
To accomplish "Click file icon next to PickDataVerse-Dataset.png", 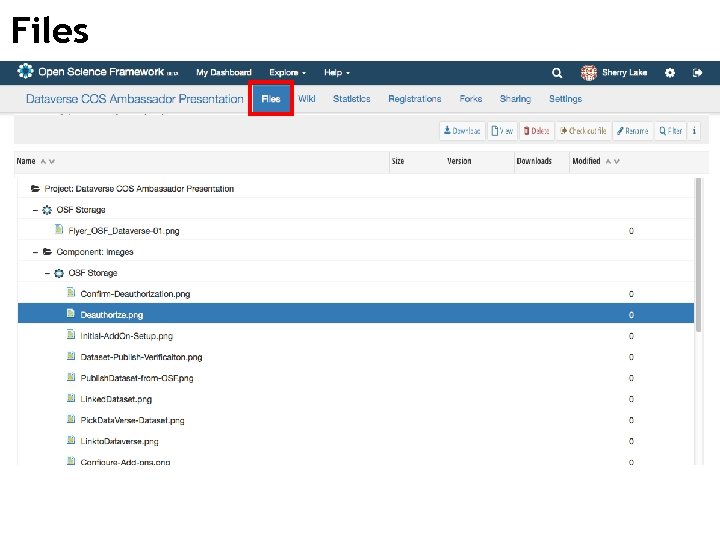I will pyautogui.click(x=71, y=419).
